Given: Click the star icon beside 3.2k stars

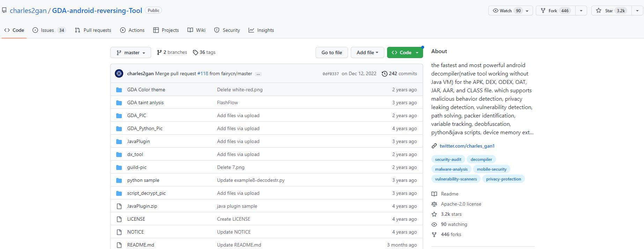Looking at the screenshot, I should 434,214.
